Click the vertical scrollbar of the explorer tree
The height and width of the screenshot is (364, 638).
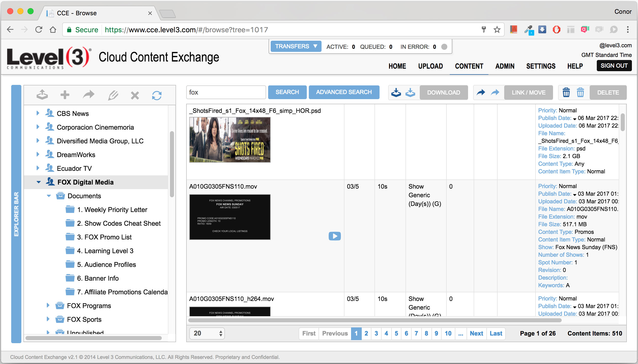pyautogui.click(x=172, y=164)
